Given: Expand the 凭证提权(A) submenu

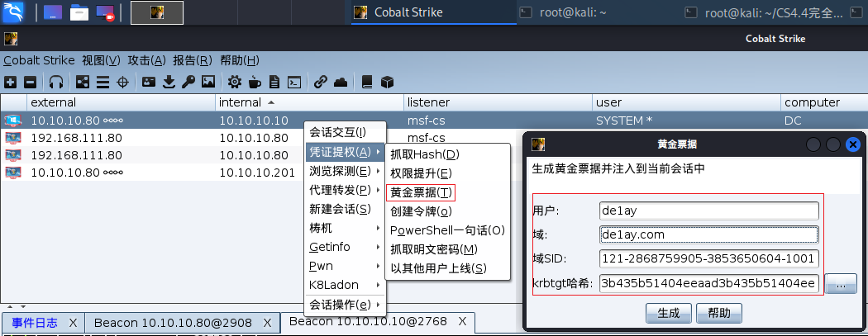Looking at the screenshot, I should [x=345, y=151].
